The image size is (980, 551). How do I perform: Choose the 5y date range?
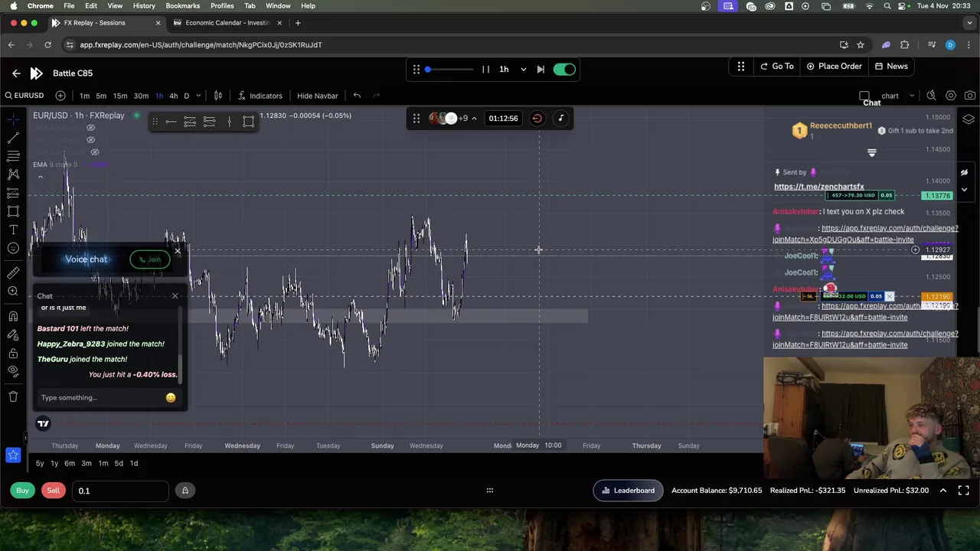(40, 463)
